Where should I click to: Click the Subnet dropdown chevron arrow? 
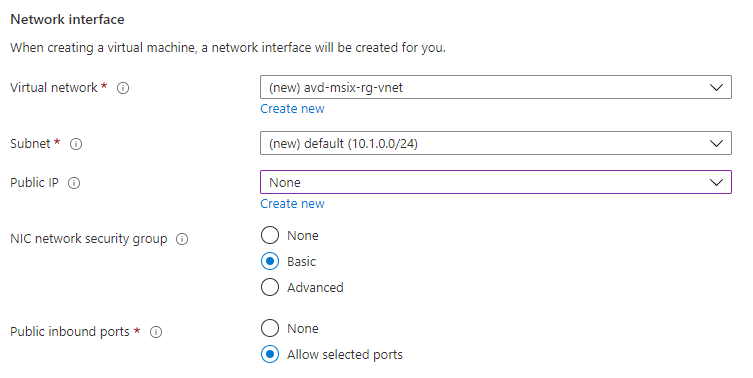pyautogui.click(x=717, y=143)
